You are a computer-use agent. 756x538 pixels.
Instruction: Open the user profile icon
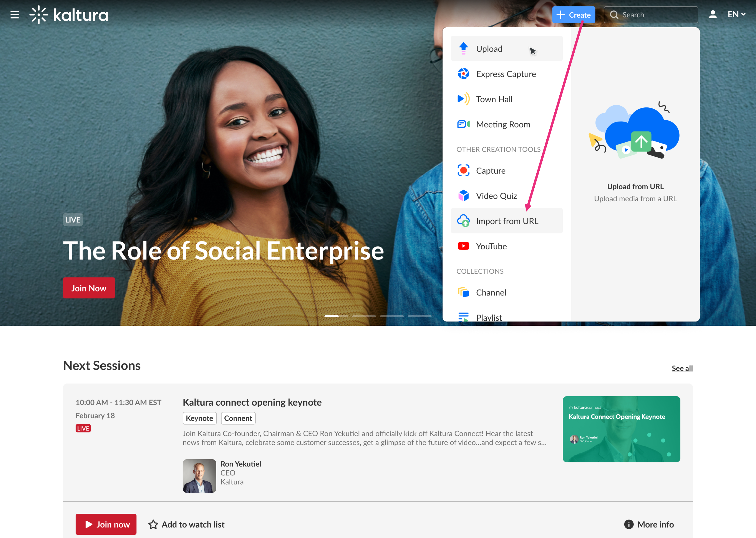[713, 15]
